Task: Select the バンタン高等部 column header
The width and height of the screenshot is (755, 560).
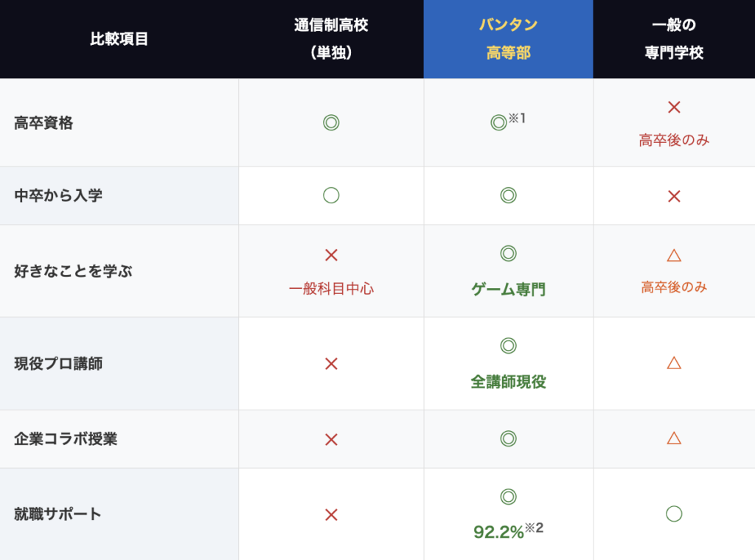Action: [x=508, y=39]
